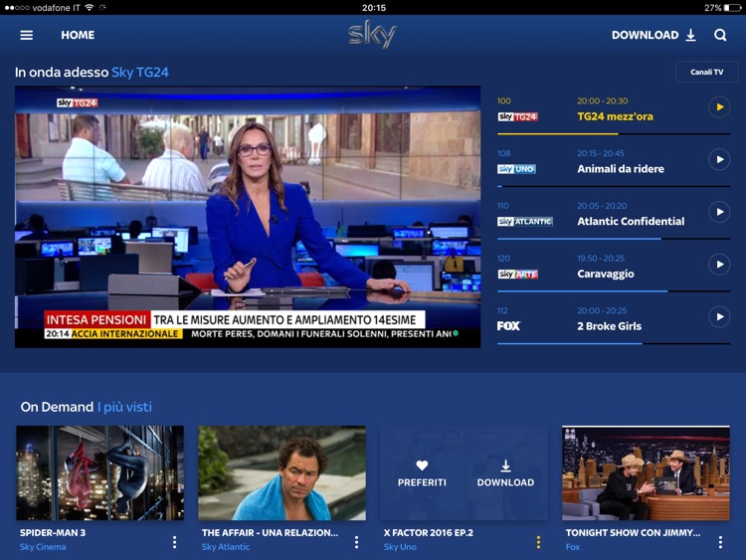Tap 'Sky Atlantic' label under The Affair

(226, 547)
